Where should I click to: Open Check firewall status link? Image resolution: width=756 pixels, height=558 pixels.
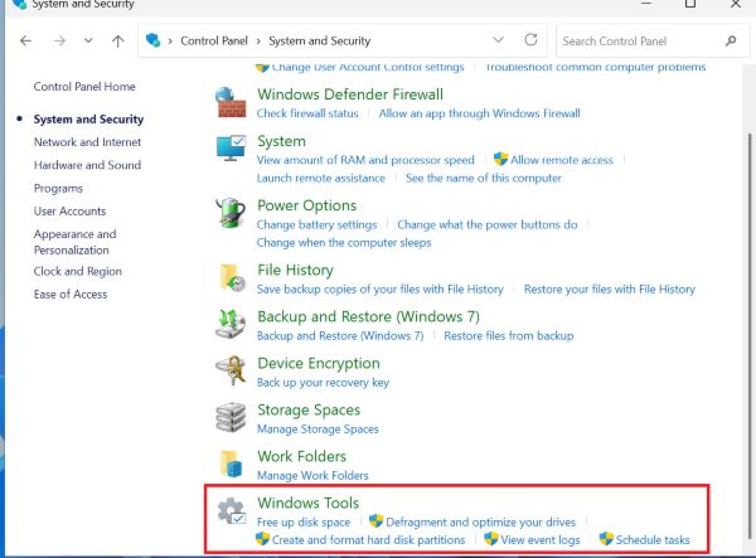307,113
